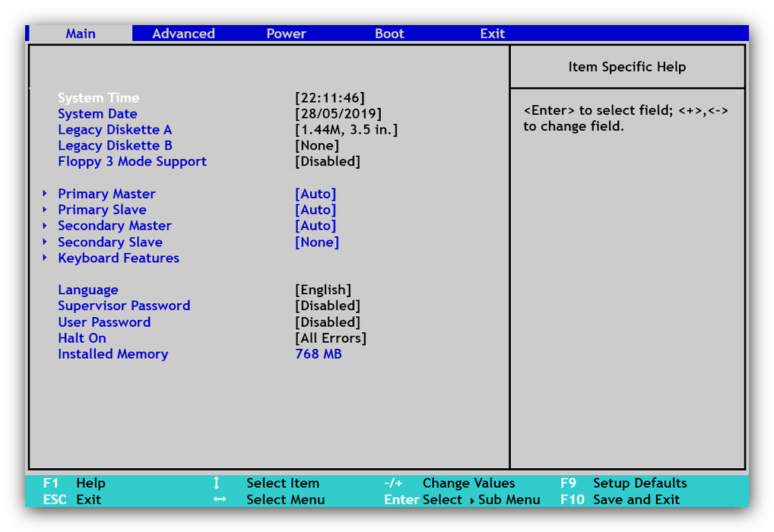Toggle the Supervisor Password setting
This screenshot has width=774, height=532.
click(x=327, y=306)
